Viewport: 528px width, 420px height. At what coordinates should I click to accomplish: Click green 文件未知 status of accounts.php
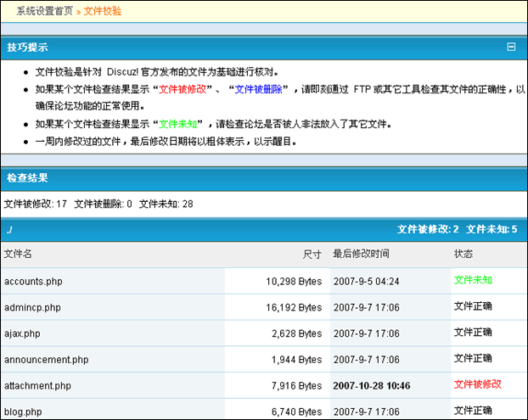tap(473, 279)
